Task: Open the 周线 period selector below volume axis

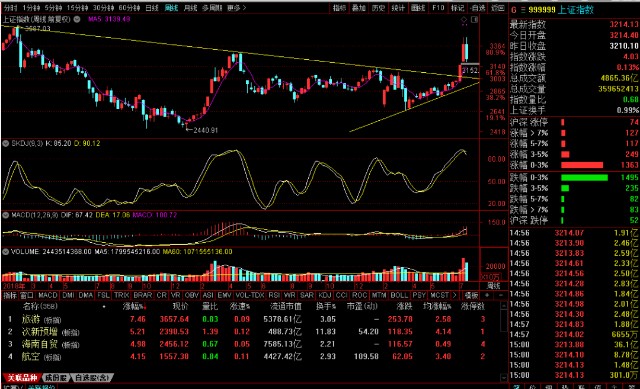Action: 493,286
